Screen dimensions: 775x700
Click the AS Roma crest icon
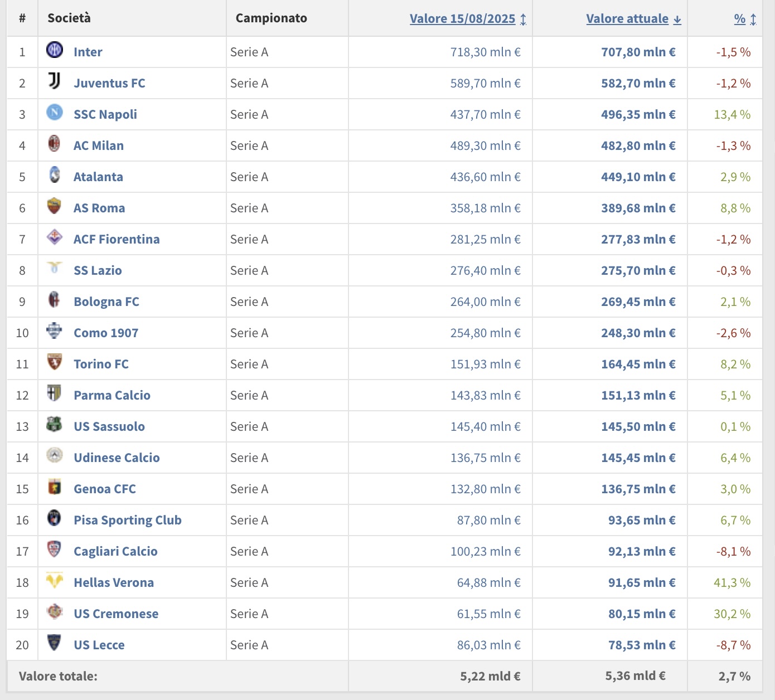click(54, 206)
